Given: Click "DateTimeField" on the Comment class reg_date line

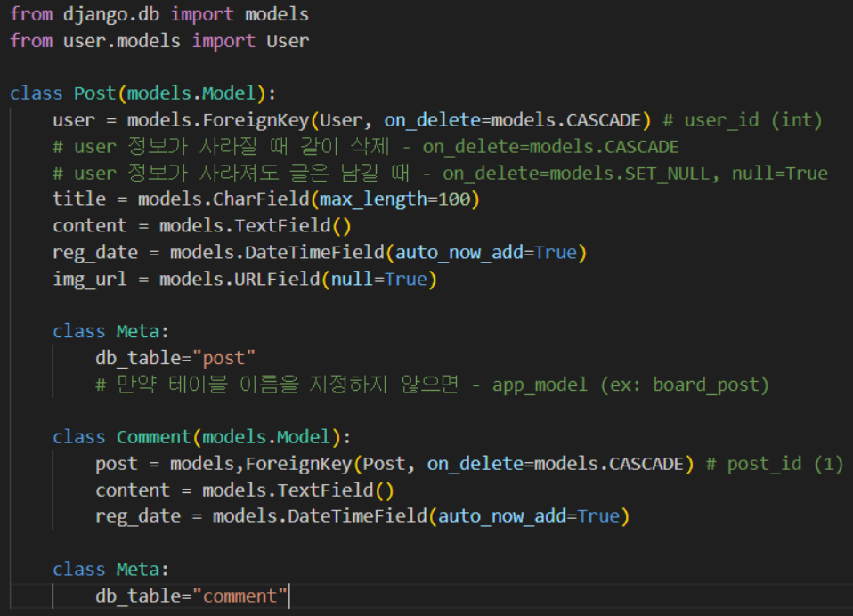Looking at the screenshot, I should pyautogui.click(x=357, y=516).
